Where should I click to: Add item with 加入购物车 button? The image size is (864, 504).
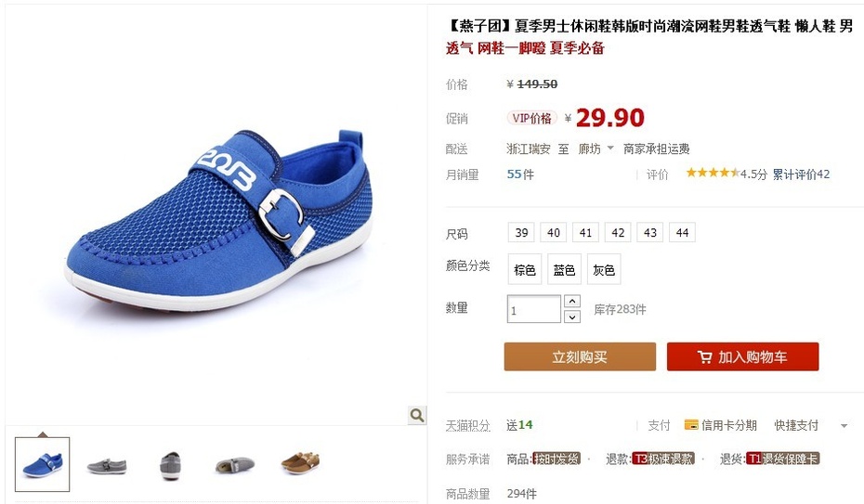click(743, 356)
